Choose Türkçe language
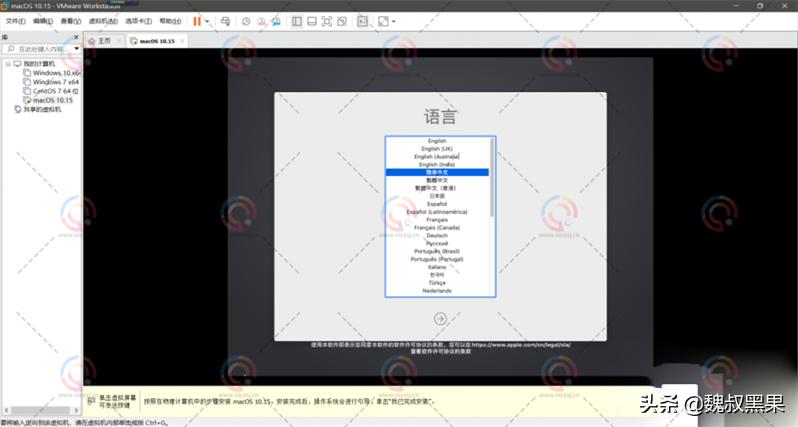The width and height of the screenshot is (798, 427). (437, 283)
